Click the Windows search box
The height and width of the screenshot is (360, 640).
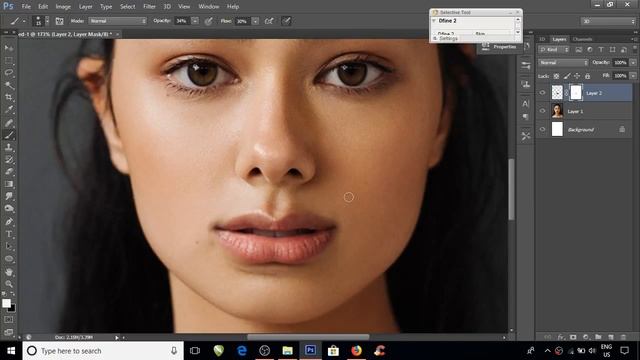coord(103,351)
